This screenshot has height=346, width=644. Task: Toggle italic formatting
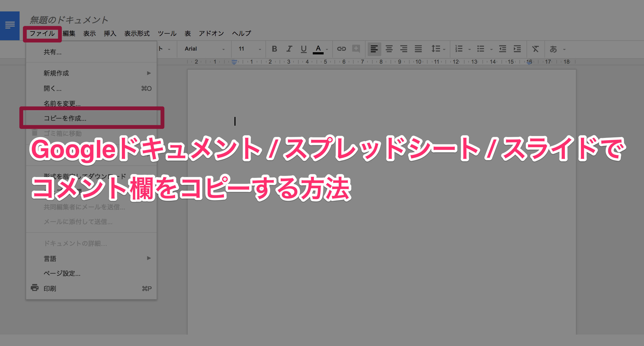pos(289,49)
